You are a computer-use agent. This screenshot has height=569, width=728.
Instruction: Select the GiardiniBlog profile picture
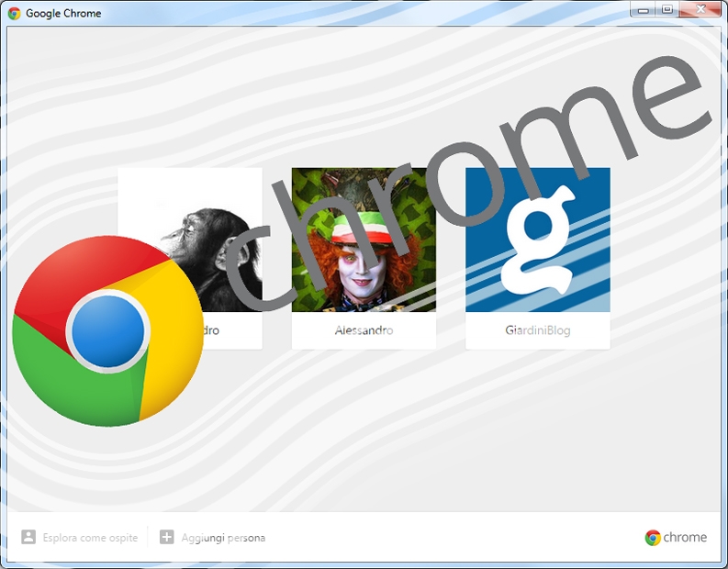pos(538,240)
